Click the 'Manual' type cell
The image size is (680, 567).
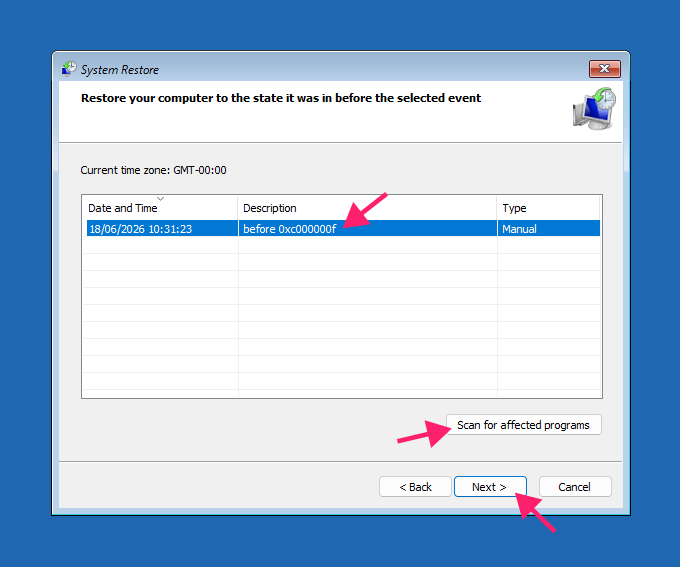click(x=519, y=229)
